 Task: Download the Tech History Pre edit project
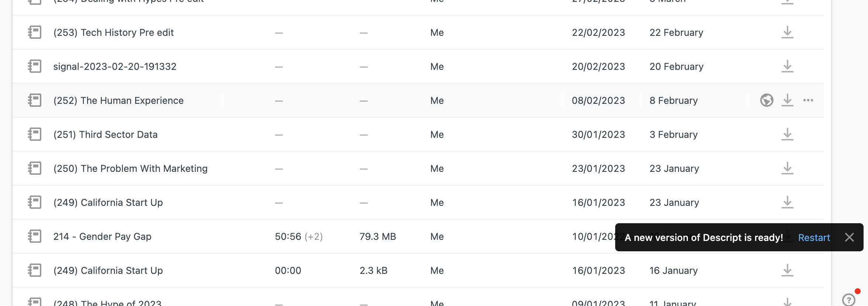point(787,33)
